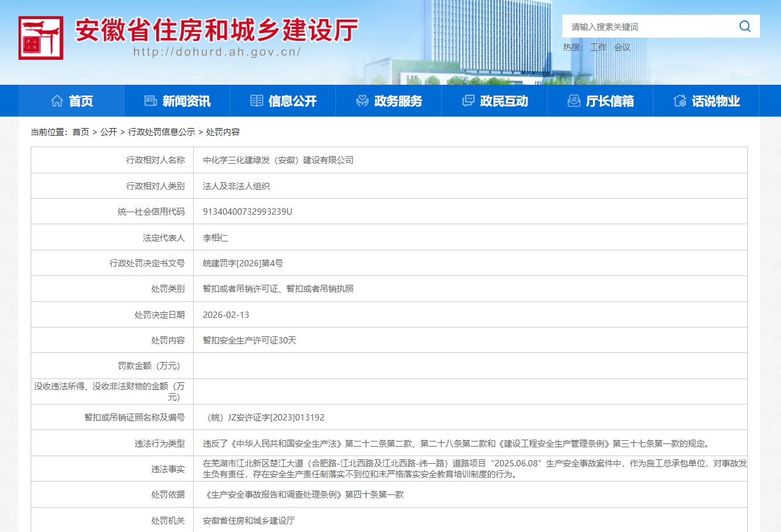Select violation facts text starting 在芜湖市江北新区楚江大道

coord(474,469)
